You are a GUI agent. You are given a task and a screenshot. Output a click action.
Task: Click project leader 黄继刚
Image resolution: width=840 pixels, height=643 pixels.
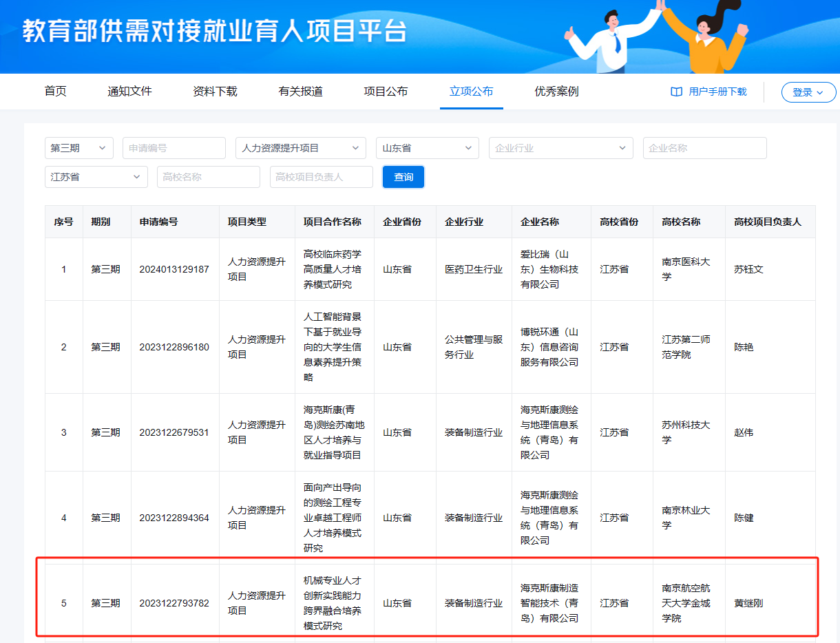(748, 603)
